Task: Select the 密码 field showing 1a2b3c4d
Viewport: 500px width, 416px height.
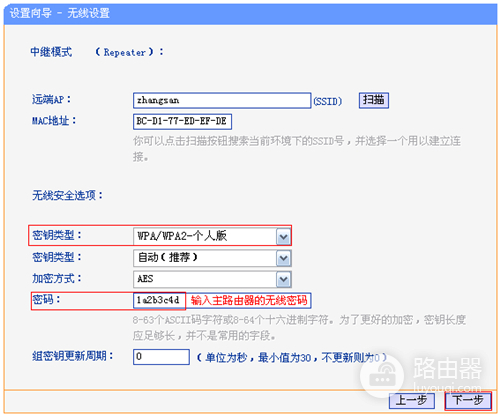Action: [x=159, y=300]
